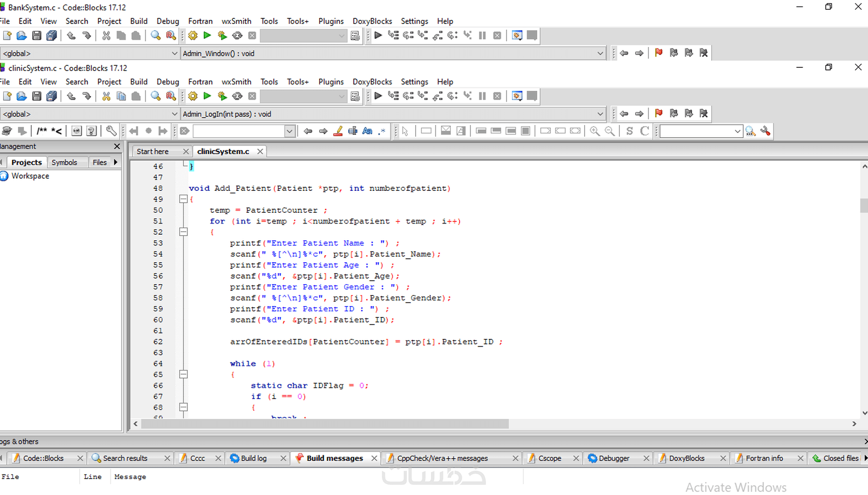The height and width of the screenshot is (495, 868).
Task: Open Plugins menu in clinicSystem.c window
Action: coord(331,82)
